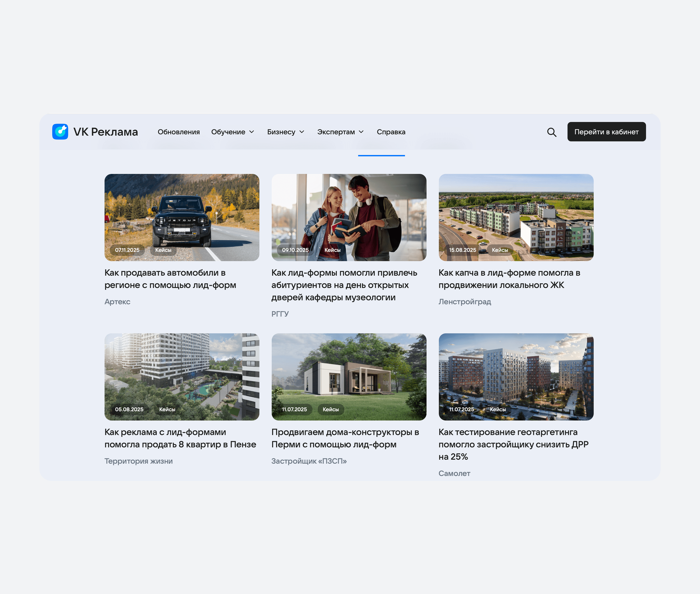Viewport: 700px width, 594px height.
Task: Click the VK Реклама logo icon
Action: (60, 132)
